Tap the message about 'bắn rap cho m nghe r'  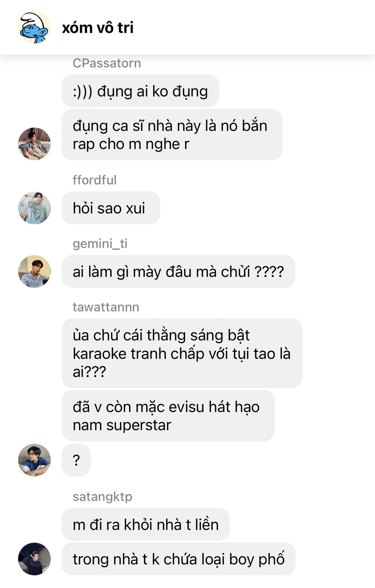pos(172,134)
